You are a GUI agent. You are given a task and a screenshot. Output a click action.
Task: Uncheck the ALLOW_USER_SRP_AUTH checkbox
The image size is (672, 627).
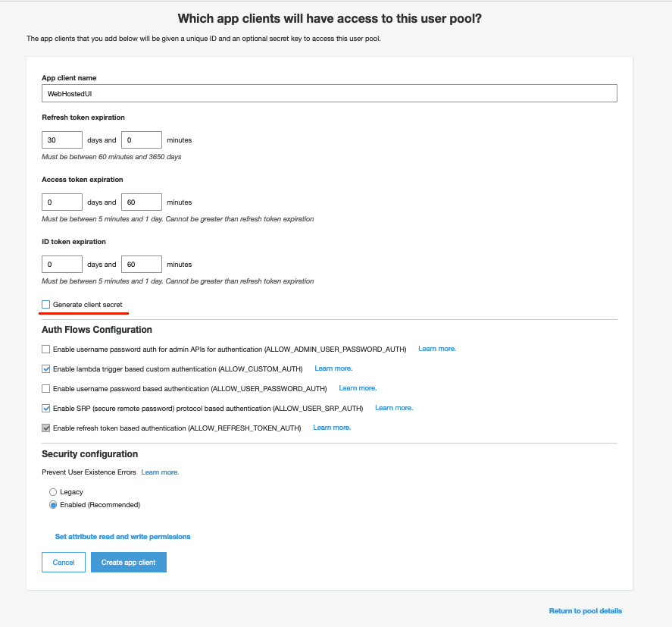46,409
